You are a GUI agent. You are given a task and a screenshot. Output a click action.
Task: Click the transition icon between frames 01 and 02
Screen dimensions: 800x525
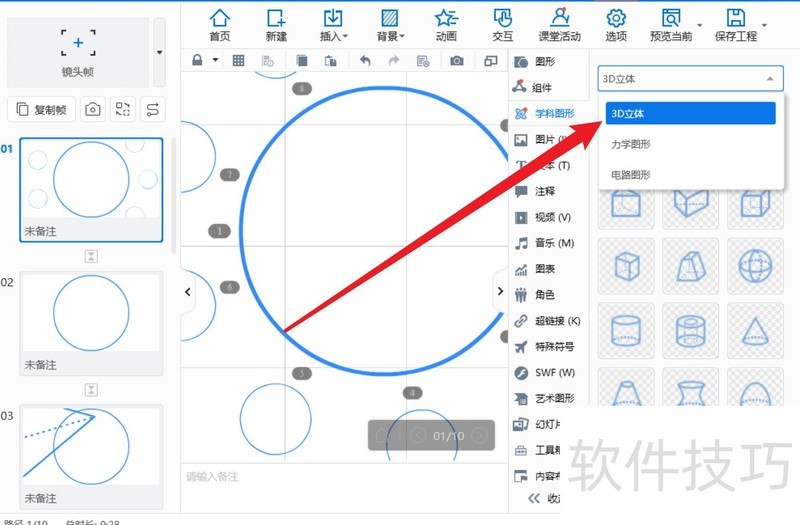tap(91, 256)
